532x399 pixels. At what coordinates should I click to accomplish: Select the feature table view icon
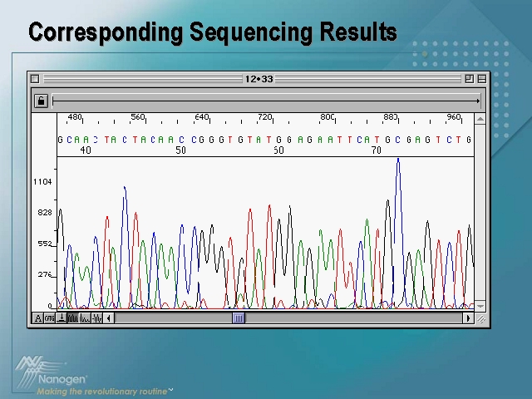point(62,318)
